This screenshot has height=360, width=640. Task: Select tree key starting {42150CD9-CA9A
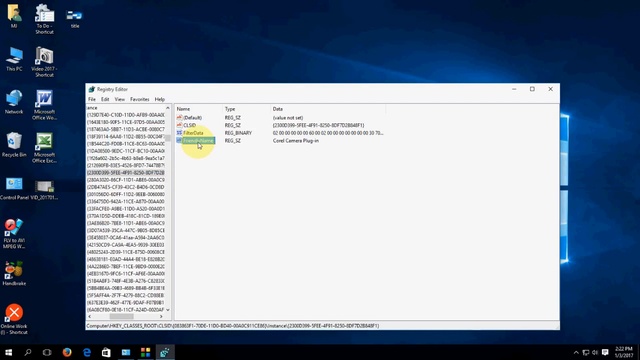126,245
